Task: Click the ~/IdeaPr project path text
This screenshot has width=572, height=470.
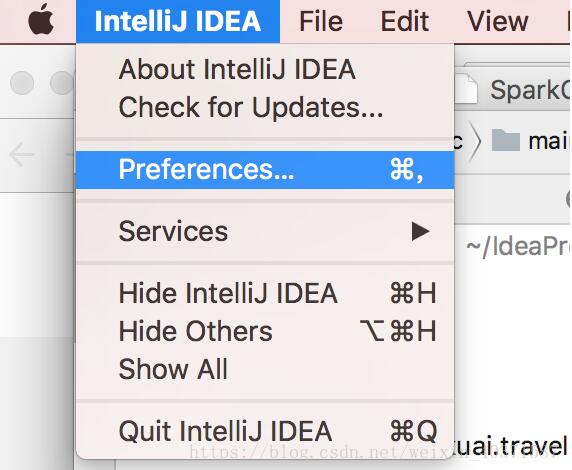Action: click(518, 247)
